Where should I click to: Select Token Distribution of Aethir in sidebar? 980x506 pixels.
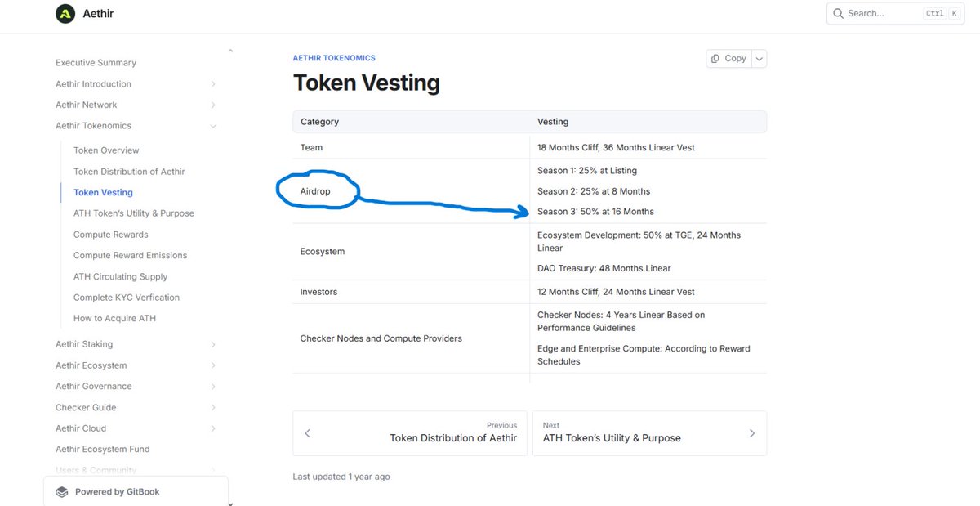[129, 172]
